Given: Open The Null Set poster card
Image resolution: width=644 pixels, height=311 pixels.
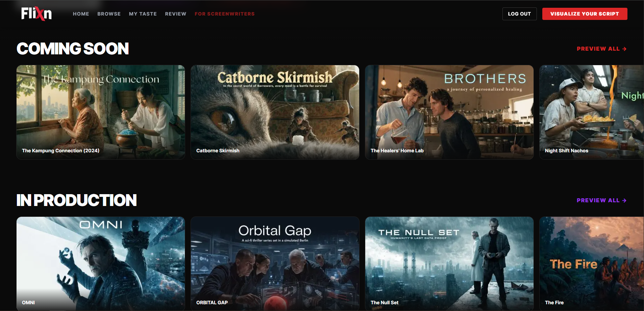Looking at the screenshot, I should [449, 264].
